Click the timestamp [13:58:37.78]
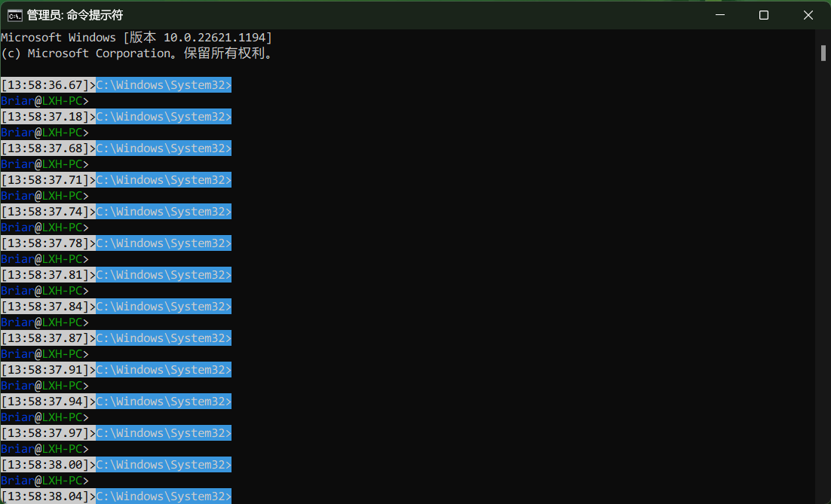 (45, 243)
